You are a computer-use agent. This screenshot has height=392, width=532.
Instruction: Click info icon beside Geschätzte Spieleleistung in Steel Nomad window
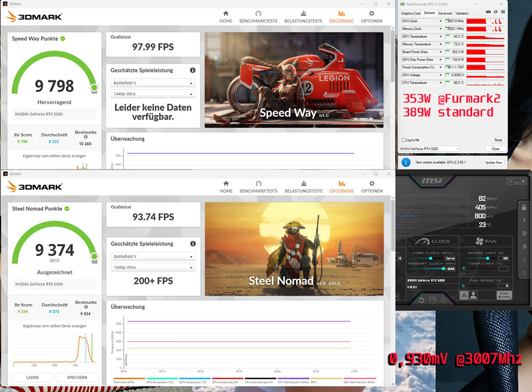pos(193,244)
